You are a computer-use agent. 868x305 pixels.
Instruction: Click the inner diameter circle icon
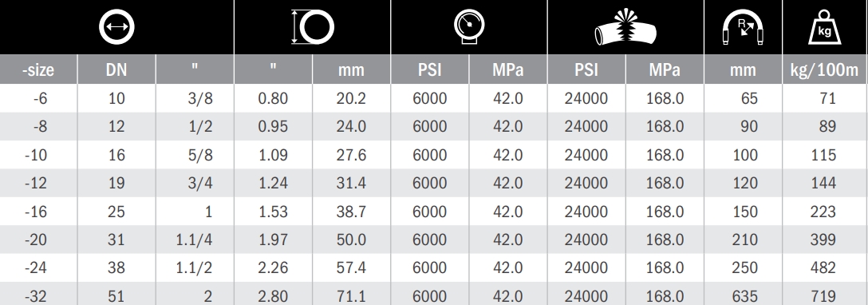[116, 26]
